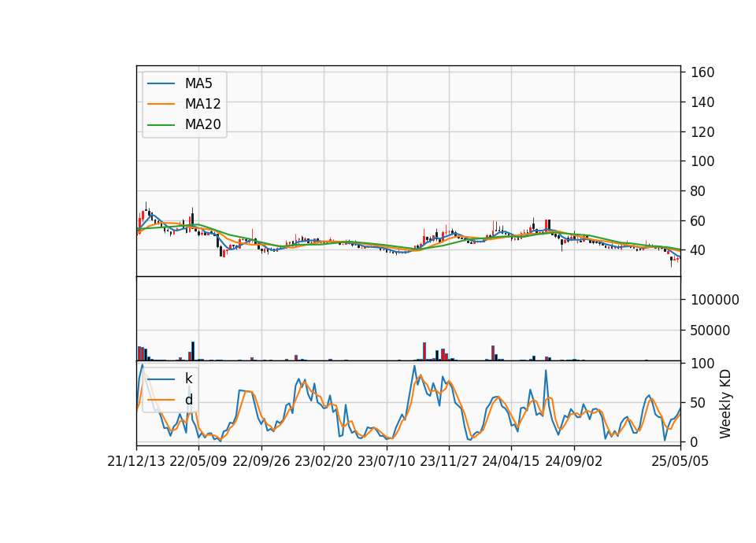This screenshot has height=543, width=756.
Task: Click the 25/05/05 date tick label
Action: coord(680,461)
